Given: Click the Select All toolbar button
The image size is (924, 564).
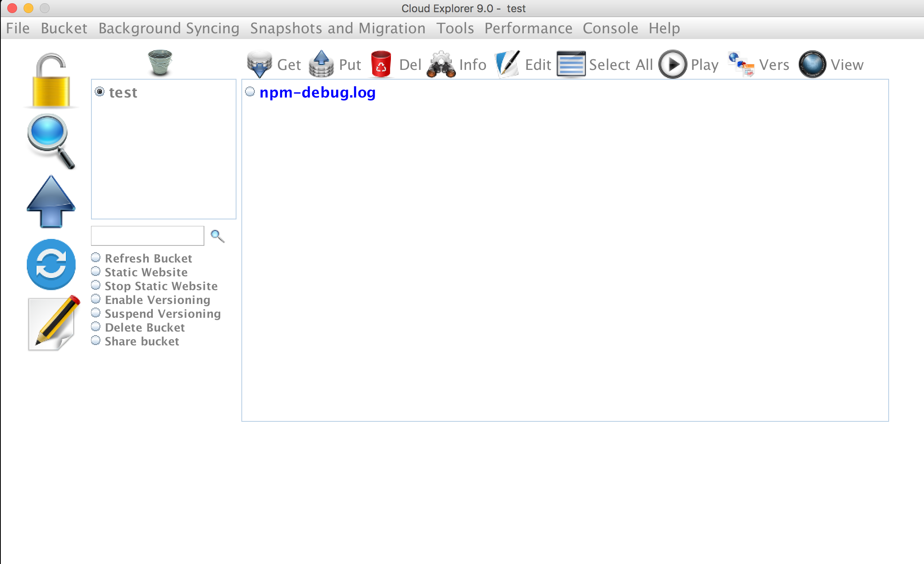Looking at the screenshot, I should click(x=605, y=64).
